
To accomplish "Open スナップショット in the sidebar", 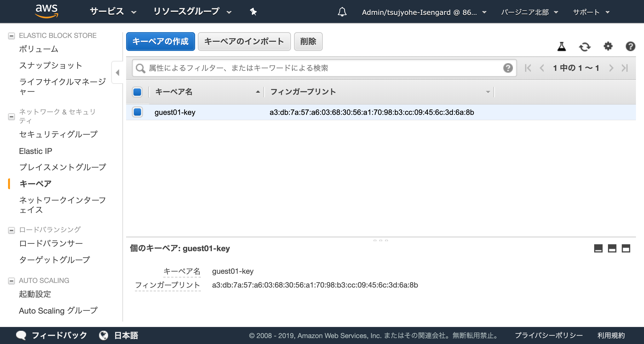I will (x=51, y=65).
